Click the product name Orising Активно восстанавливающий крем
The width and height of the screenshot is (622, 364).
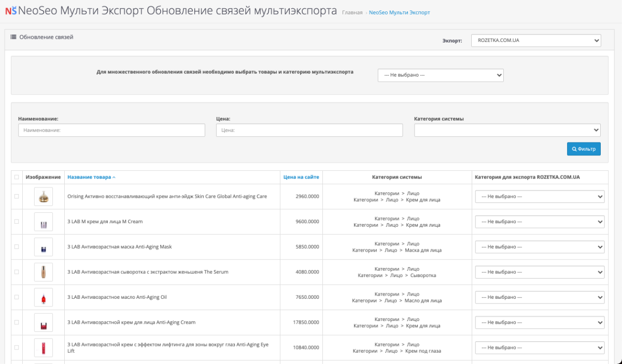pos(167,197)
